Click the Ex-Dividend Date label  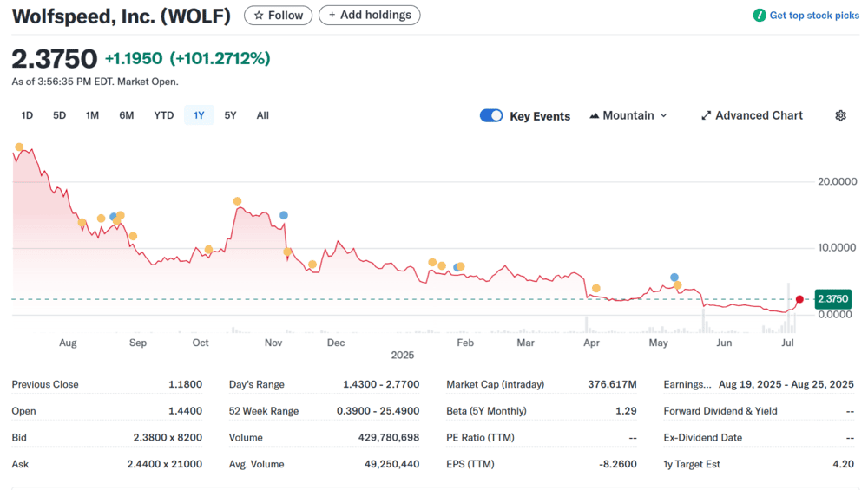703,437
